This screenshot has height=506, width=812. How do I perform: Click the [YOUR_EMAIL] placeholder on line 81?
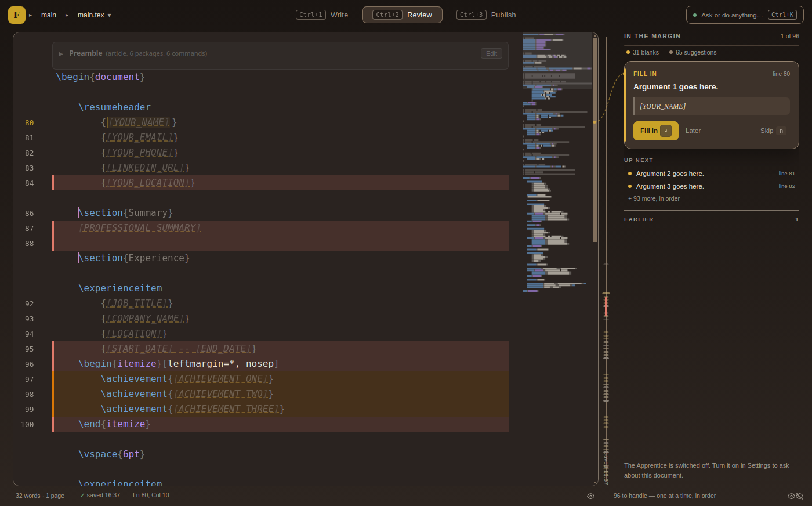click(x=140, y=138)
